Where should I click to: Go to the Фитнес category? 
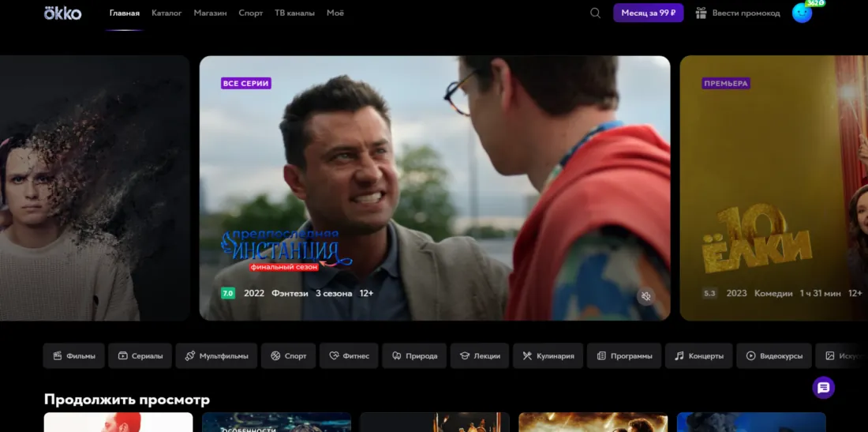click(349, 356)
